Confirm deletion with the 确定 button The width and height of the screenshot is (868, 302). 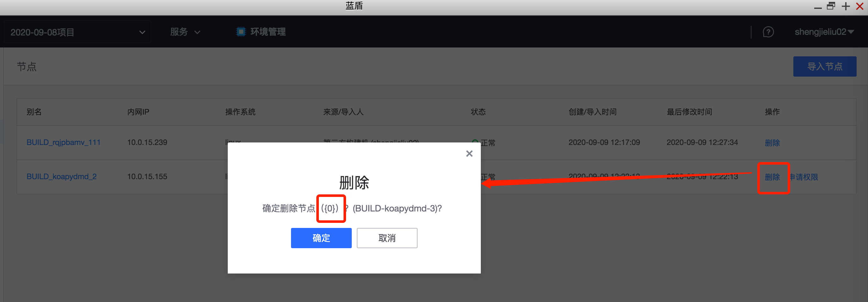tap(321, 238)
